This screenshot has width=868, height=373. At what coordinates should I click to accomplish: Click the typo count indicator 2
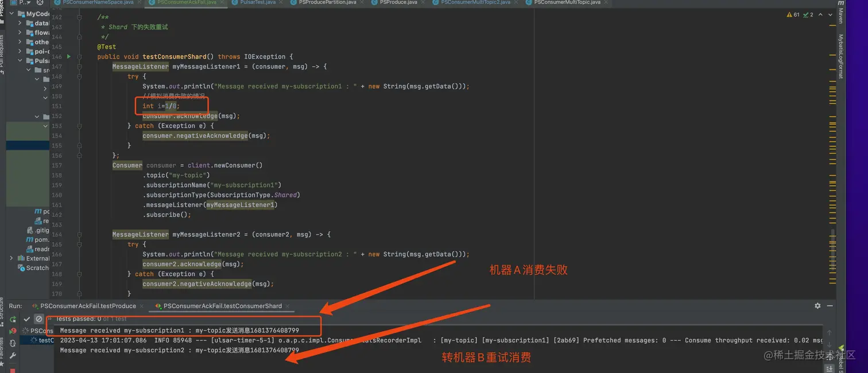808,15
